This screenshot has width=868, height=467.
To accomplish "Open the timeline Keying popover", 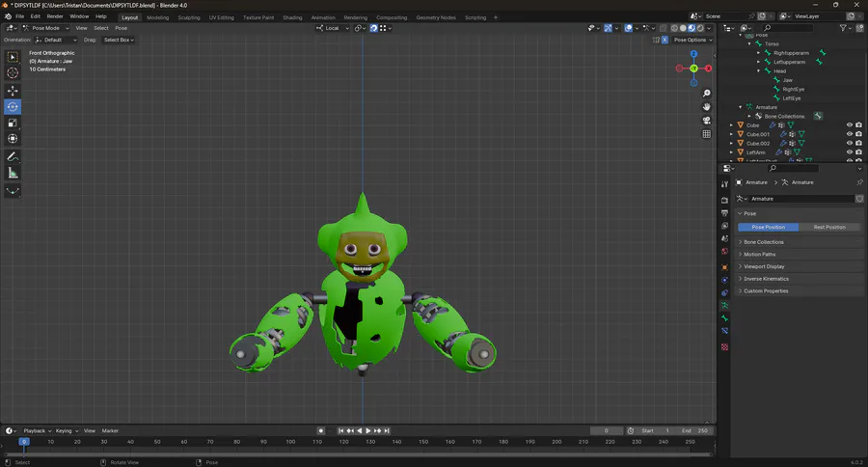I will 67,430.
